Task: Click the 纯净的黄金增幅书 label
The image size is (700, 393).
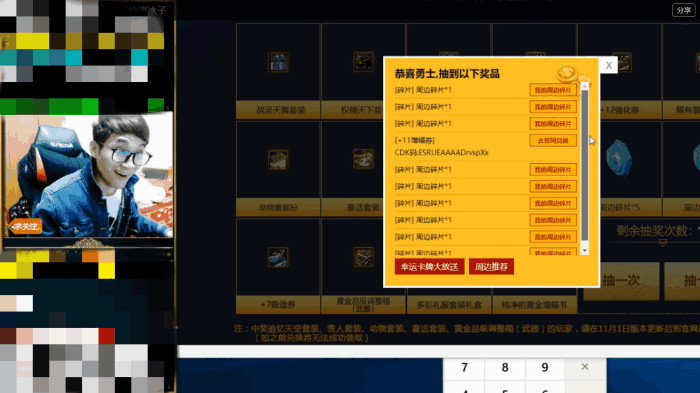Action: [x=534, y=305]
